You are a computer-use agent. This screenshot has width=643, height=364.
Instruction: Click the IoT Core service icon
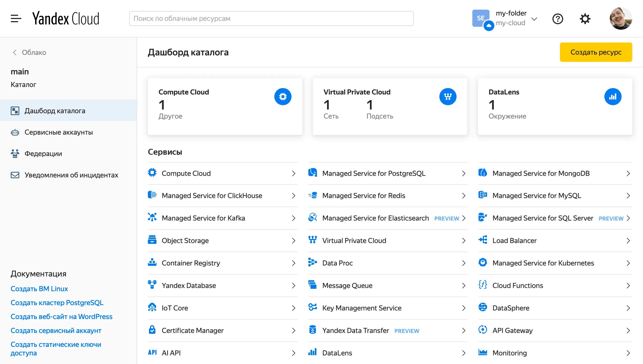[152, 308]
